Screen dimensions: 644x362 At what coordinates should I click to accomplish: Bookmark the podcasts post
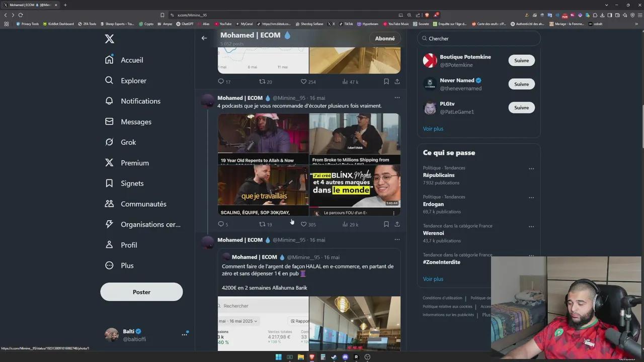[386, 224]
